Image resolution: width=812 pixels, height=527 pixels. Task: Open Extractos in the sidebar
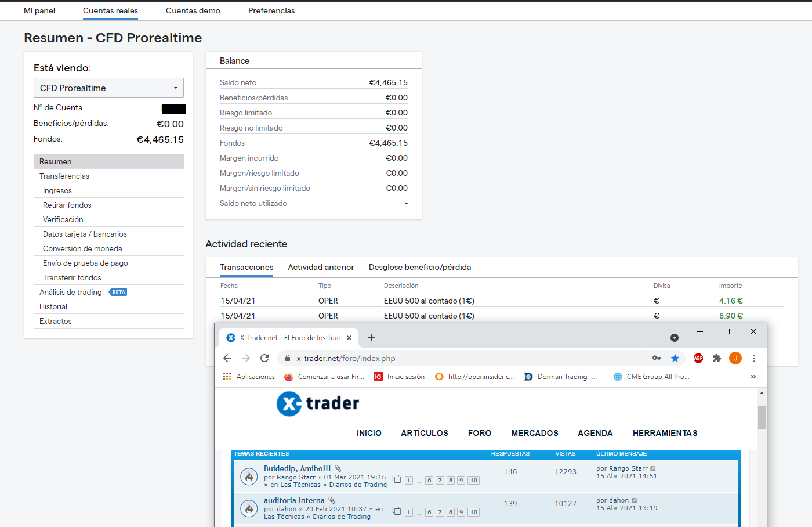tap(108, 321)
